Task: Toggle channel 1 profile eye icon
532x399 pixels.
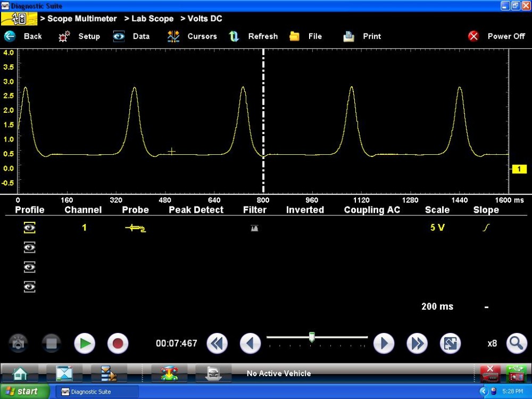Action: [30, 228]
